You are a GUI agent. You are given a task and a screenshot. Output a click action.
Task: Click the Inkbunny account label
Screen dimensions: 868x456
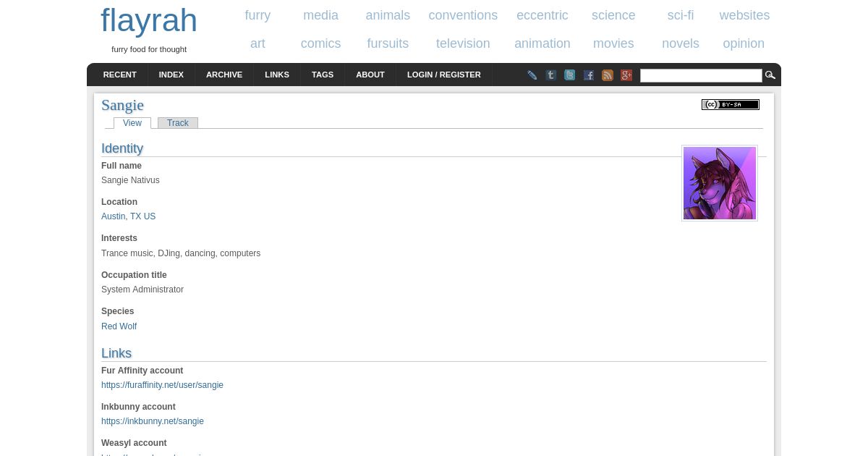tap(138, 407)
